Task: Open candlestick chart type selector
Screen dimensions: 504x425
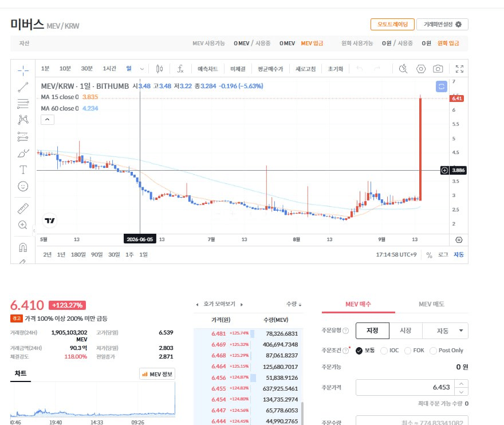Action: (159, 69)
